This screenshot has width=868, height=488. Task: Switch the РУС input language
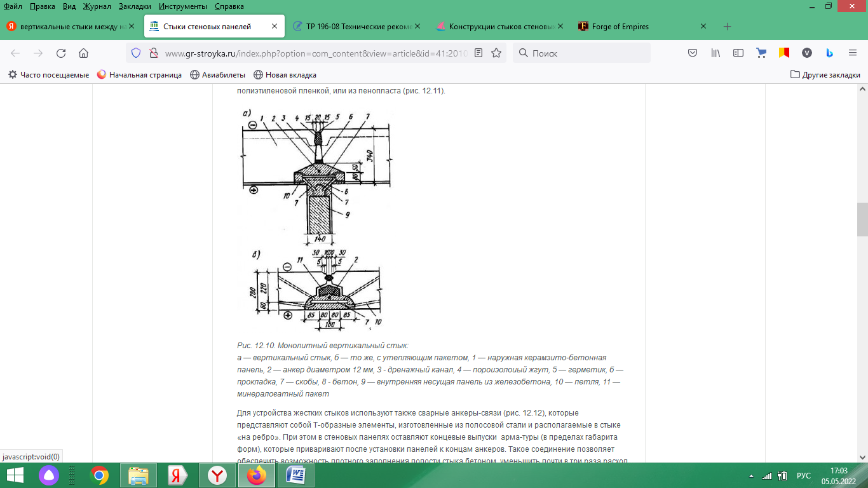point(804,475)
